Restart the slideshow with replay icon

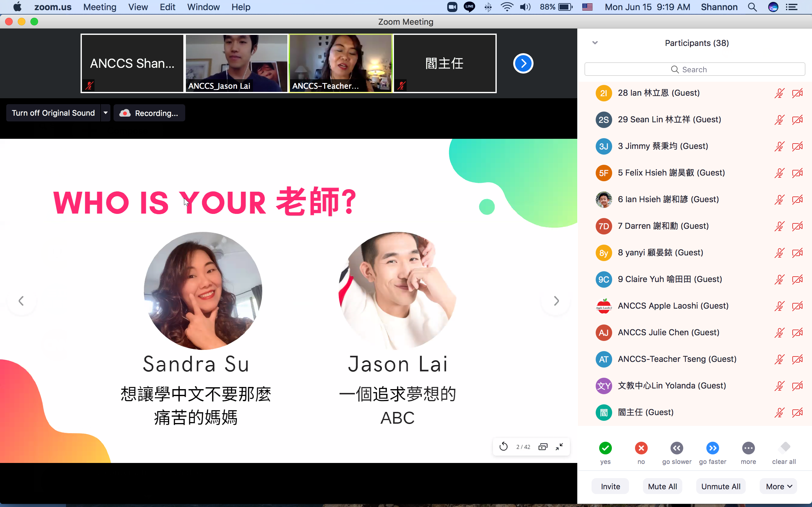click(x=504, y=446)
